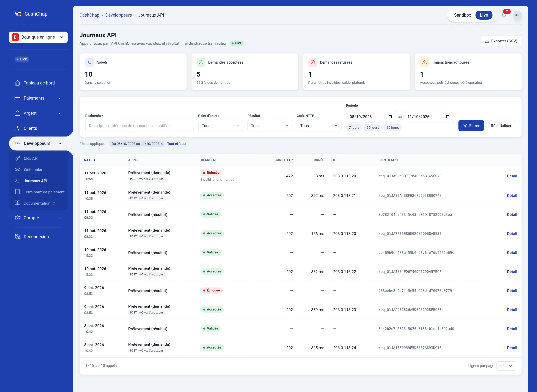
Task: Click Développeurs in the breadcrumb
Action: coord(119,15)
